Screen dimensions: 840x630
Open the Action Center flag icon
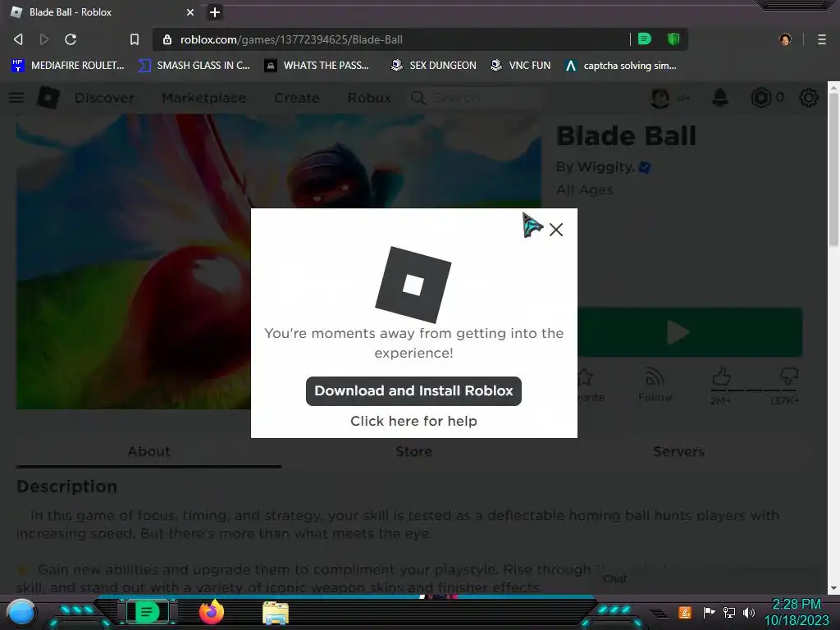click(x=709, y=612)
